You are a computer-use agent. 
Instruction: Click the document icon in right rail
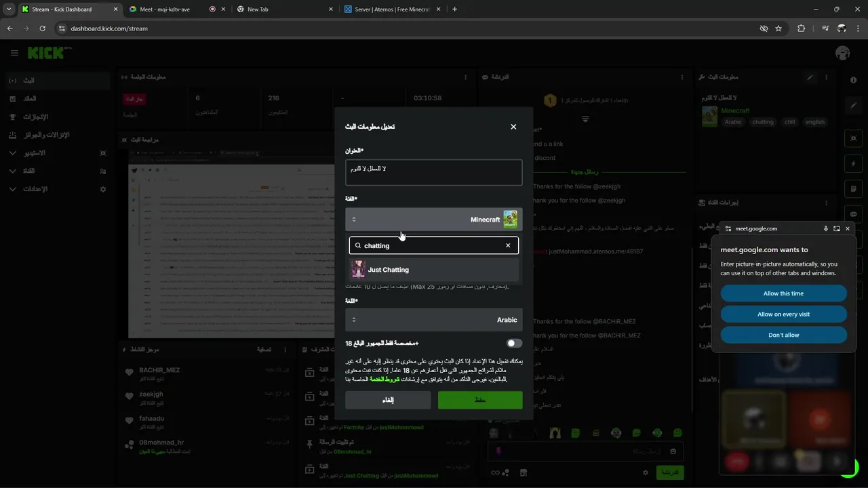(854, 189)
